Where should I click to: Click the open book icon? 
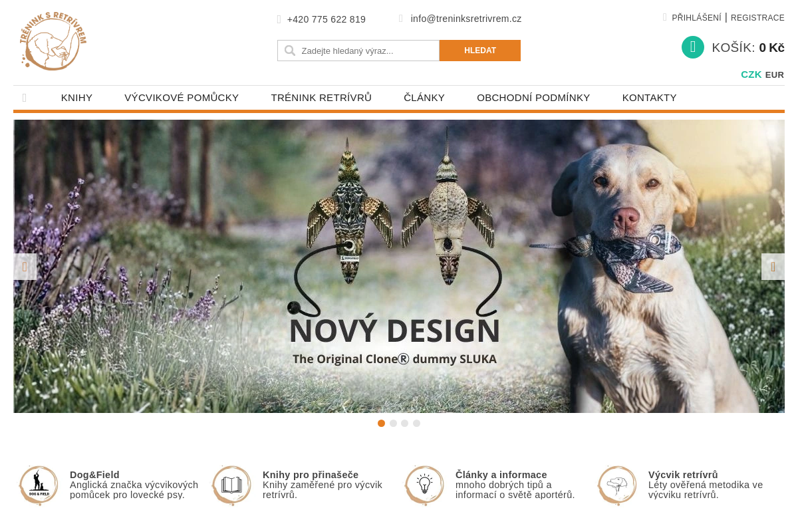(x=232, y=485)
